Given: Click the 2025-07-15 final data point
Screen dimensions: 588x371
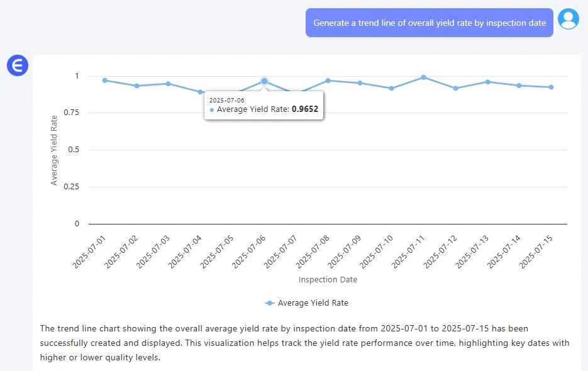Looking at the screenshot, I should [x=551, y=87].
